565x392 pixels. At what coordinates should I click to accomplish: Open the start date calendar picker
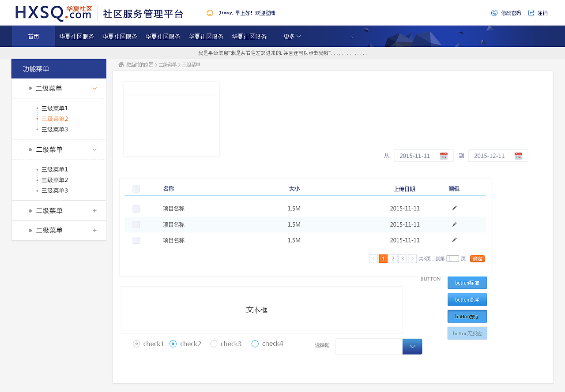(x=443, y=156)
